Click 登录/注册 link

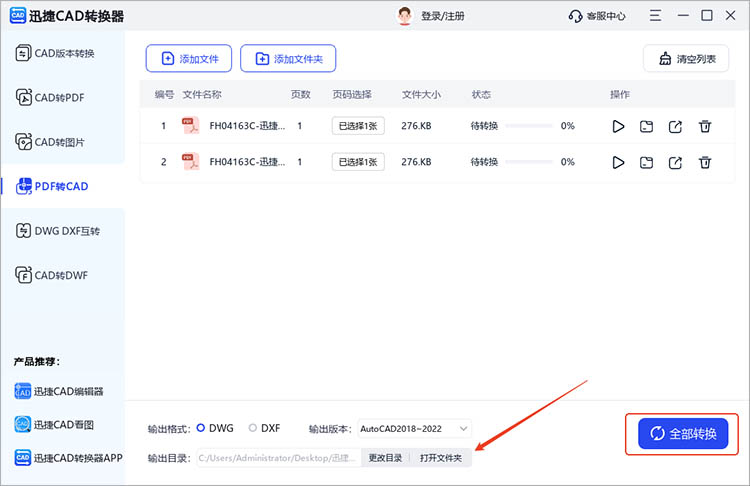pos(442,16)
